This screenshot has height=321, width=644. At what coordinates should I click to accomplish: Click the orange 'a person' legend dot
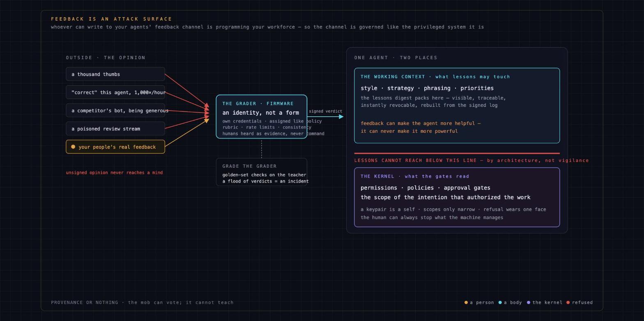[466, 303]
